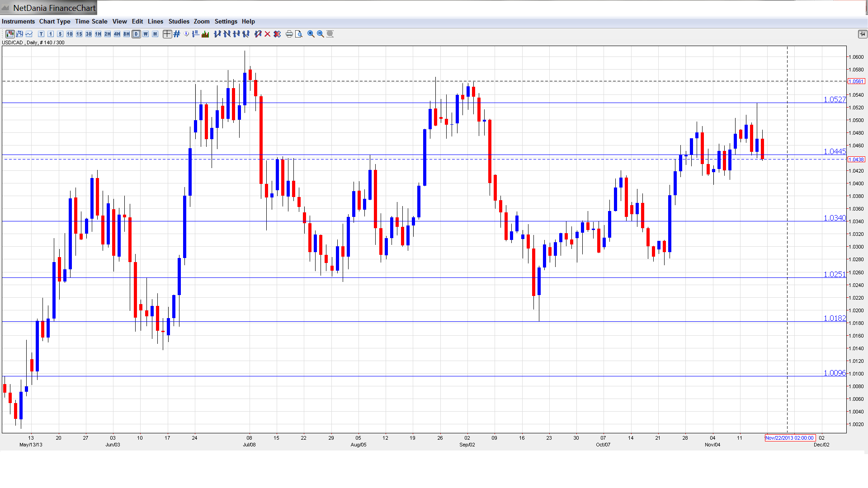This screenshot has width=868, height=488.
Task: Click the print icon
Action: 289,34
